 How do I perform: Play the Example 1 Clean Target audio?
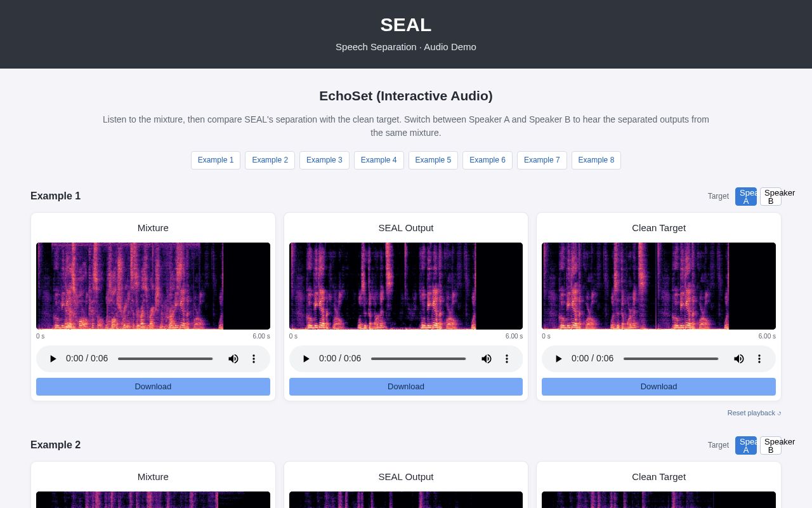click(x=559, y=359)
